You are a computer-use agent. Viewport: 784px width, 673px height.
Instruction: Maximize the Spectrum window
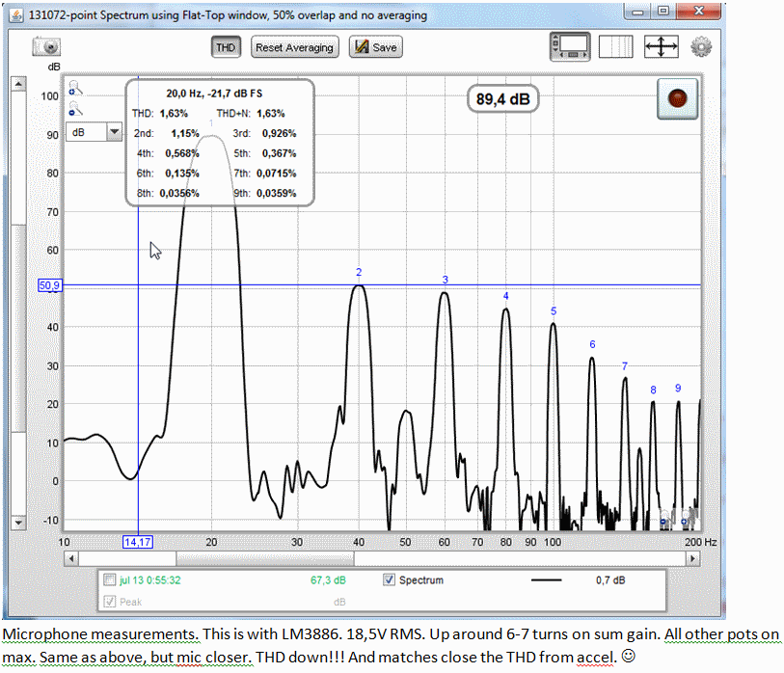click(x=663, y=12)
